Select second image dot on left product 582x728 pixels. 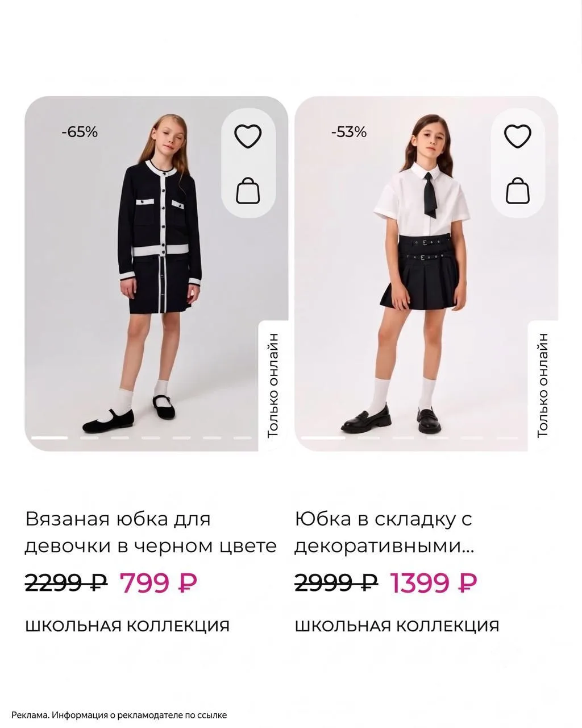pos(89,438)
